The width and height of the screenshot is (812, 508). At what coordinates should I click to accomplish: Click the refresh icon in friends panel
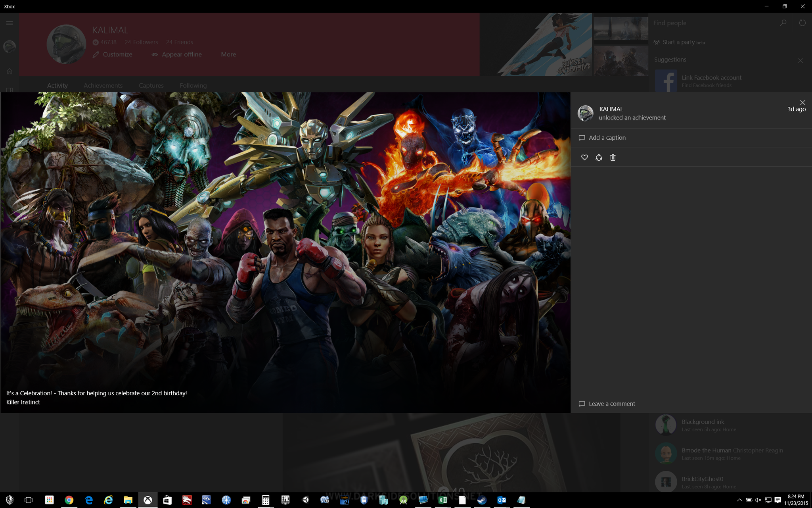[x=802, y=23]
